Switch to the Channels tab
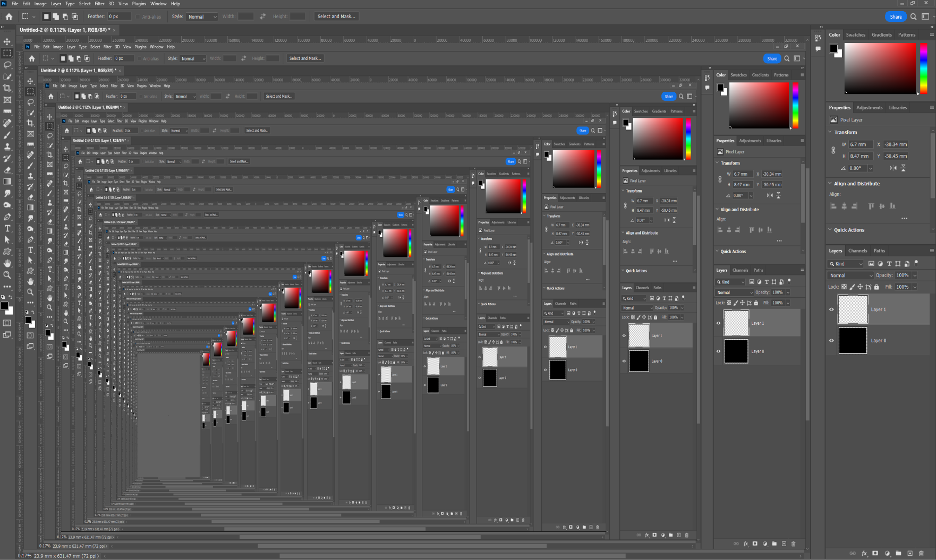The image size is (936, 560). (x=858, y=251)
